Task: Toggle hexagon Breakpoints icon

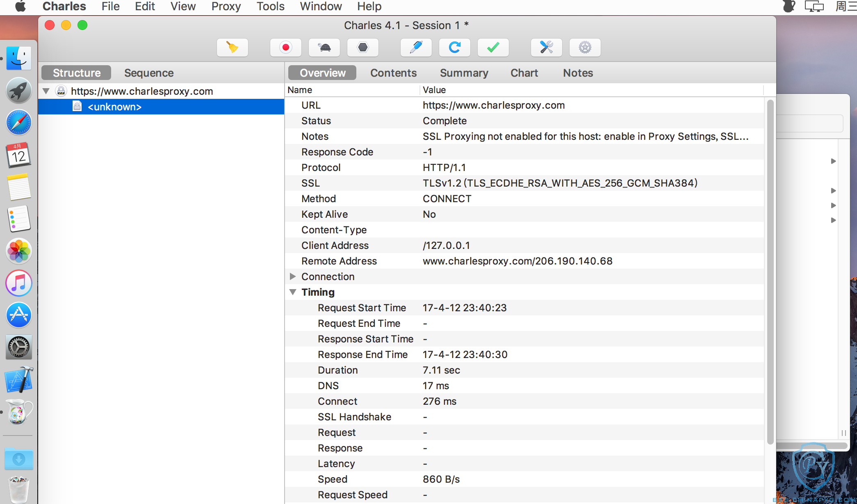Action: [363, 48]
